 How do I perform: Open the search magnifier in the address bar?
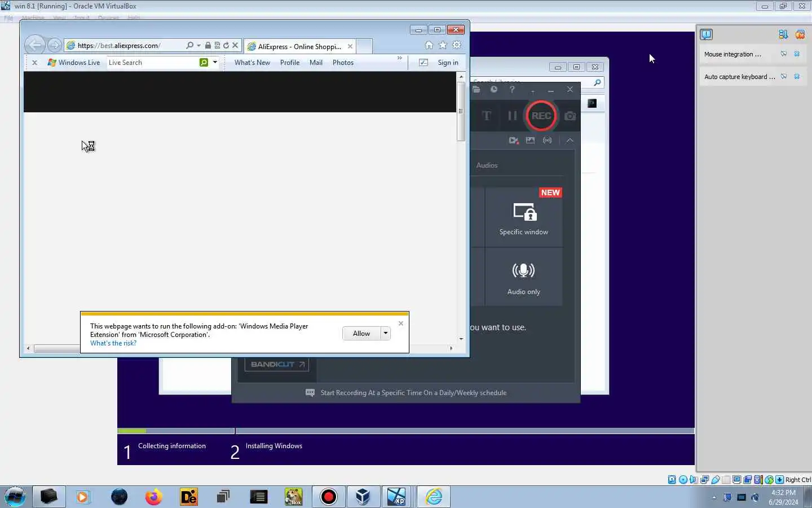coord(190,46)
